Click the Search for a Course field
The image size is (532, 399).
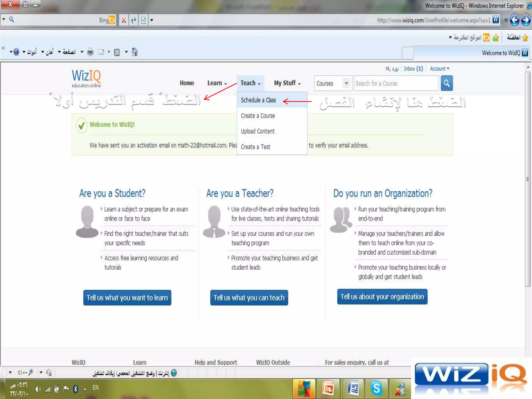pyautogui.click(x=396, y=83)
